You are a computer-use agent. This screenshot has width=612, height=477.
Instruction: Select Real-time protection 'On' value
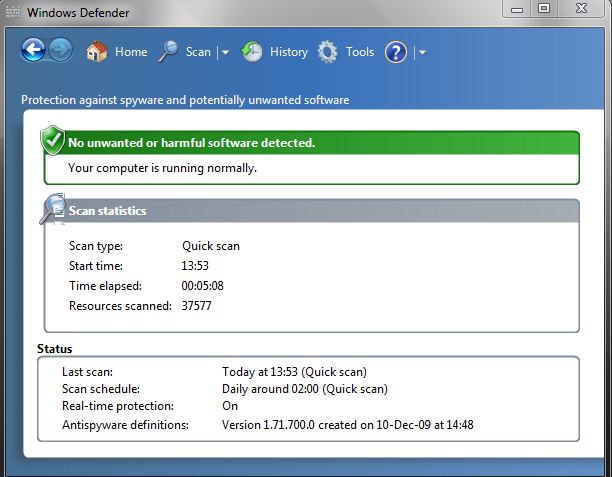(230, 406)
